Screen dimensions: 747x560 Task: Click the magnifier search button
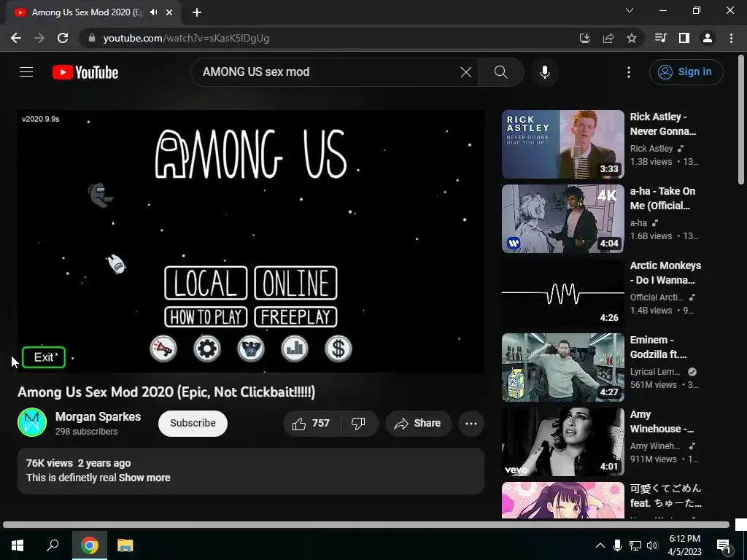click(500, 72)
